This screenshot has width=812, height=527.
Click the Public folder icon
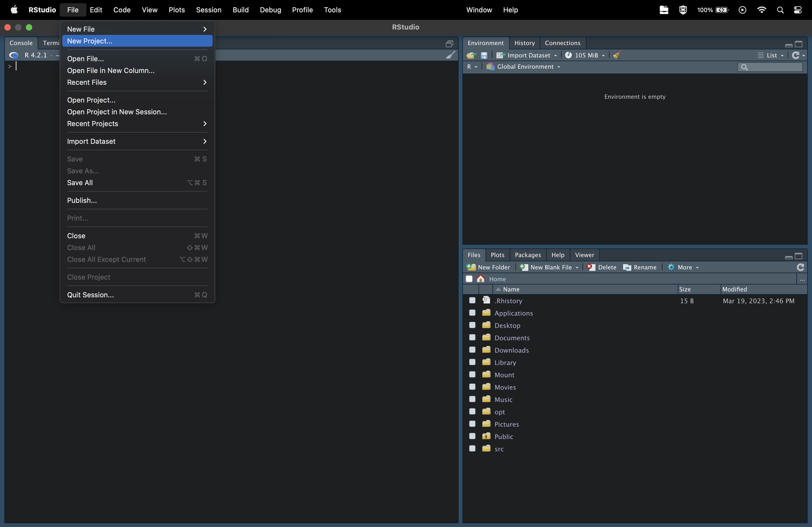486,436
